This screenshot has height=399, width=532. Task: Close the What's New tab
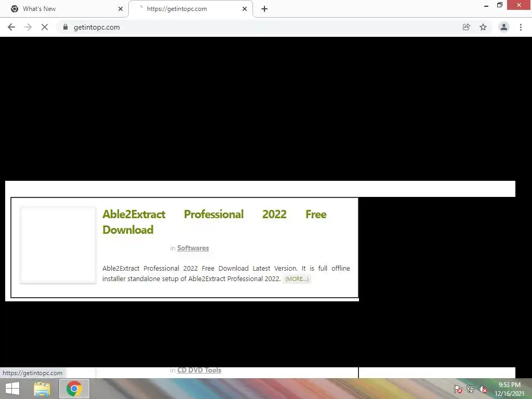(x=121, y=9)
